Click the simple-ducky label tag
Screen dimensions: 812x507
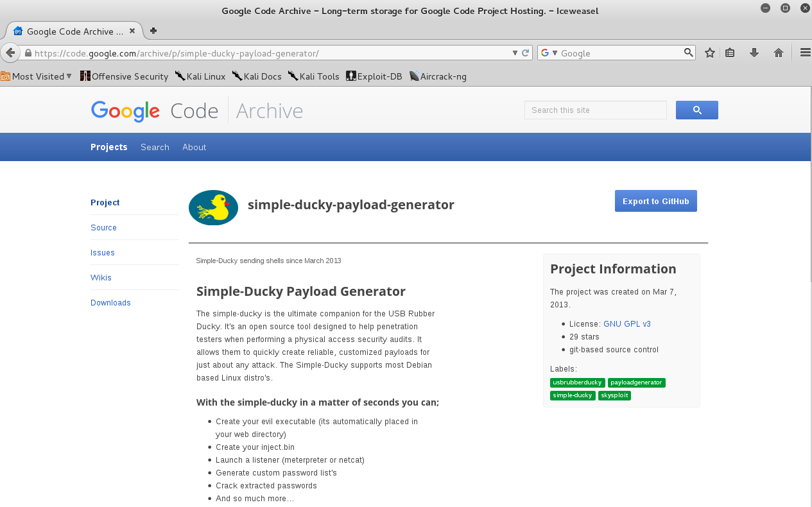coord(573,395)
